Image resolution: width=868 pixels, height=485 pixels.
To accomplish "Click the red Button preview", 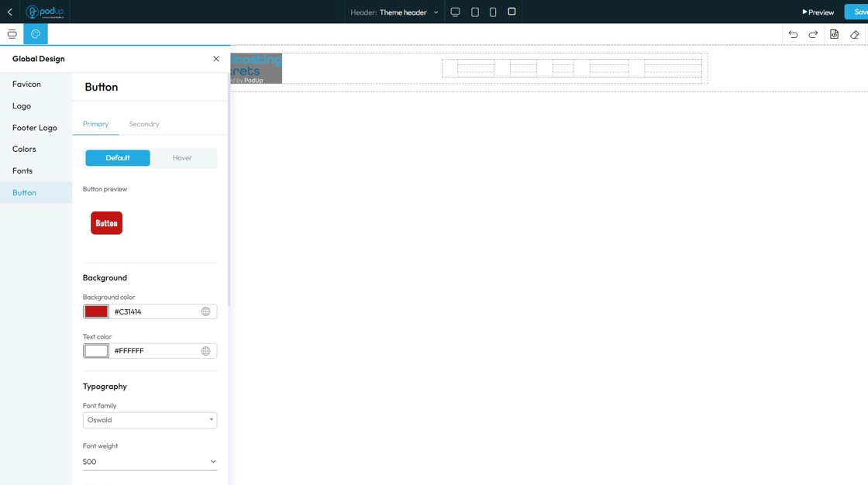I will pos(106,223).
